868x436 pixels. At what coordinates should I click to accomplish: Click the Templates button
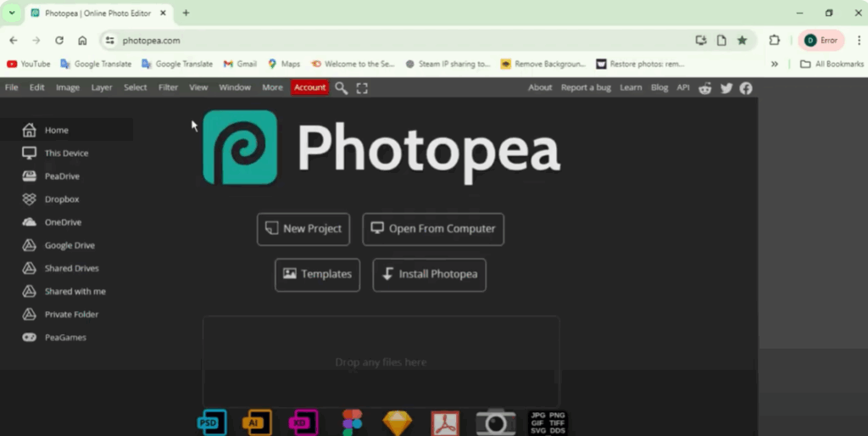tap(317, 274)
